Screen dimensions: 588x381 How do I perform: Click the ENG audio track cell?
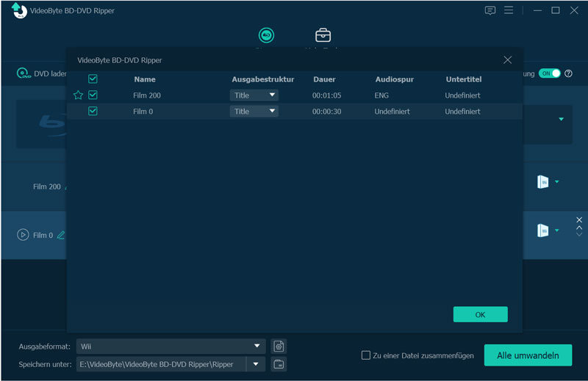(381, 95)
